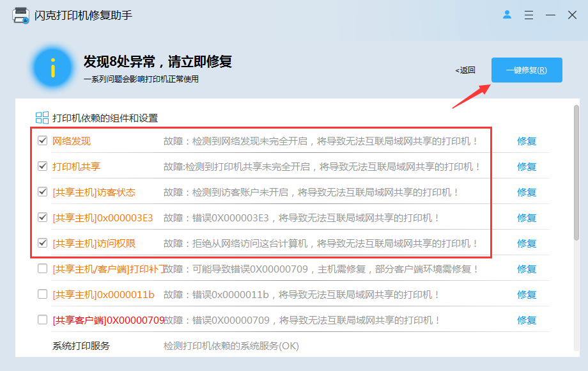
Task: Uncheck the 打印机共享 checkbox
Action: pyautogui.click(x=42, y=167)
